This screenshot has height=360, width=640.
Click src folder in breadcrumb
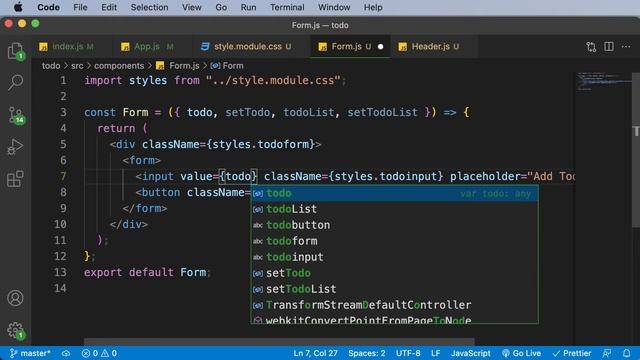pos(77,66)
